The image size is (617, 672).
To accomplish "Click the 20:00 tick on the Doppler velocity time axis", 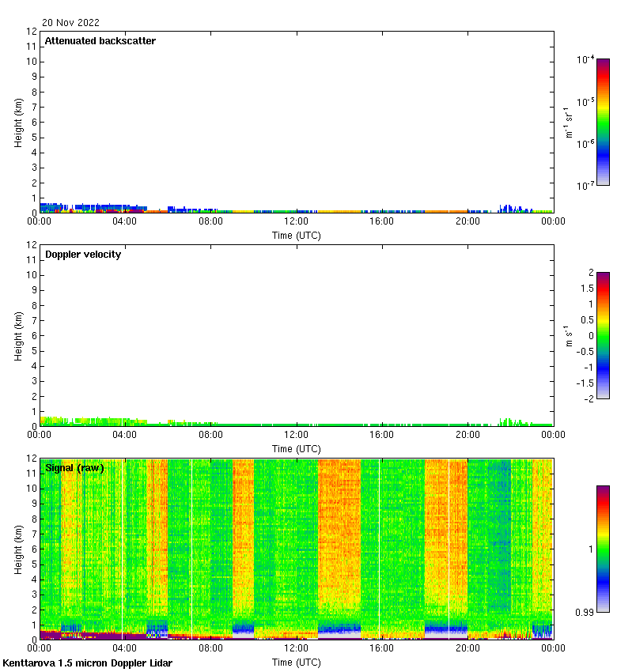I will coord(467,436).
